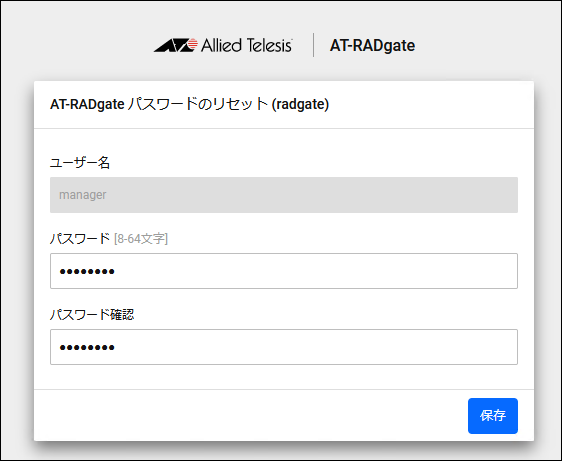This screenshot has width=562, height=461.
Task: Click the パスワード field label
Action: [80, 238]
